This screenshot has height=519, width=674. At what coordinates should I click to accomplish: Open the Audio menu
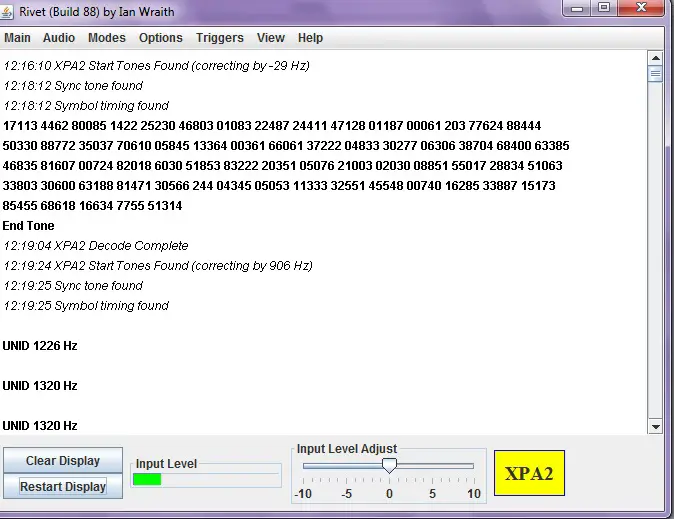point(59,38)
